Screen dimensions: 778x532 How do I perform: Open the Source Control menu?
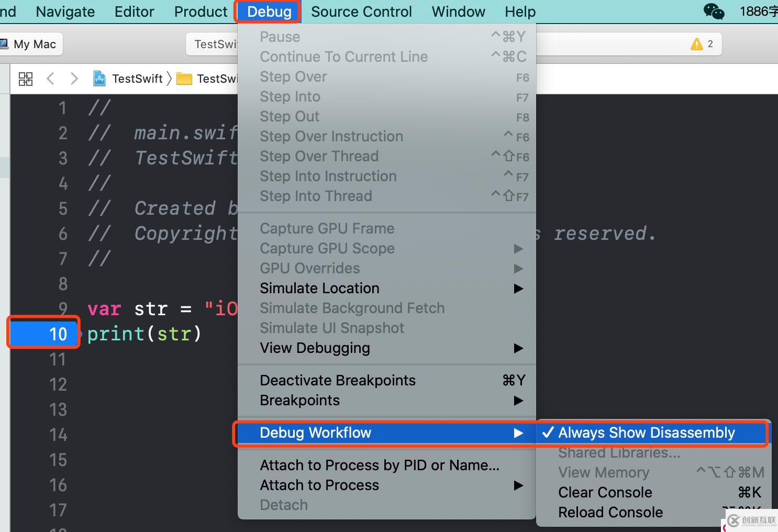(x=361, y=12)
